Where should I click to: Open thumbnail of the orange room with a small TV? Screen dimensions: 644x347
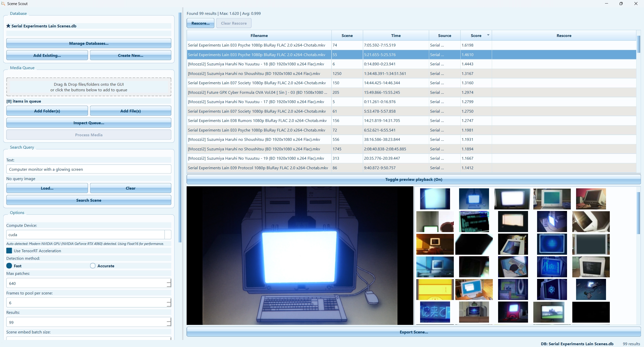[435, 244]
